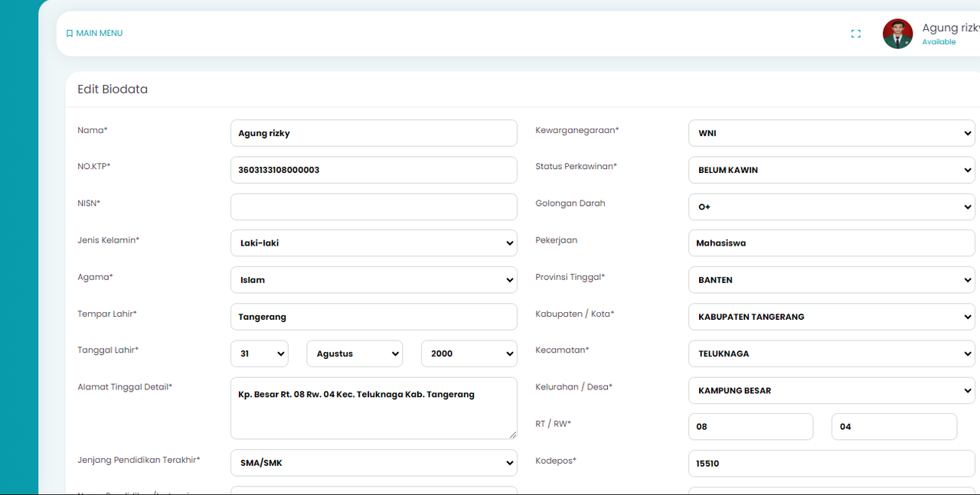Click the RT / RW* label
The width and height of the screenshot is (980, 495).
[x=554, y=424]
